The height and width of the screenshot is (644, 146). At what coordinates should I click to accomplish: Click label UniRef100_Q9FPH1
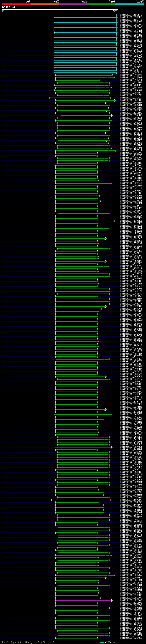pos(131,35)
